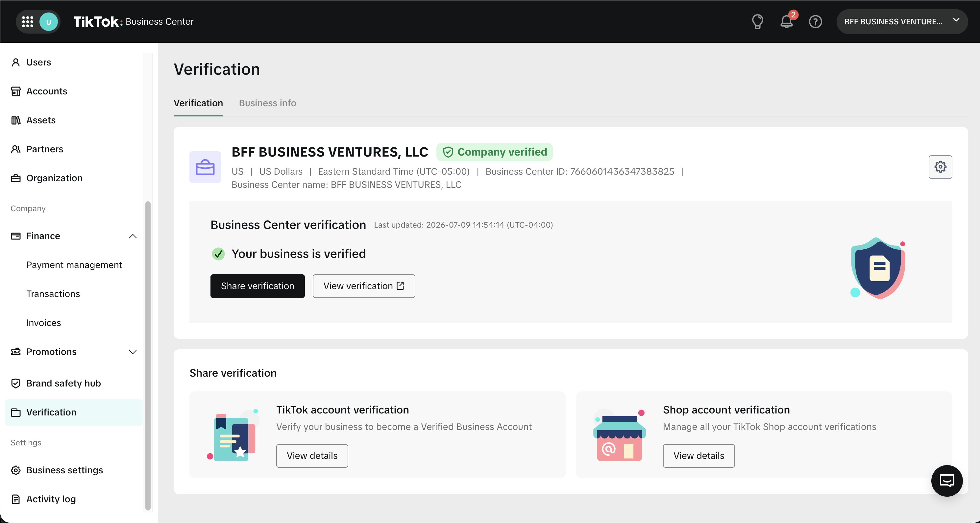Open the chat support floating icon
Screen dimensions: 980x523
pyautogui.click(x=946, y=480)
